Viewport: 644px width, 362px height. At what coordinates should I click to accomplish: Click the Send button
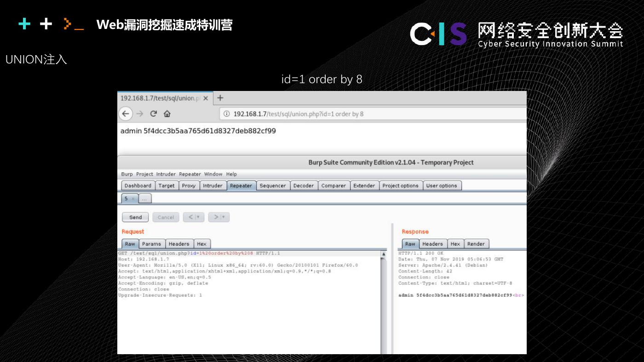(x=136, y=217)
